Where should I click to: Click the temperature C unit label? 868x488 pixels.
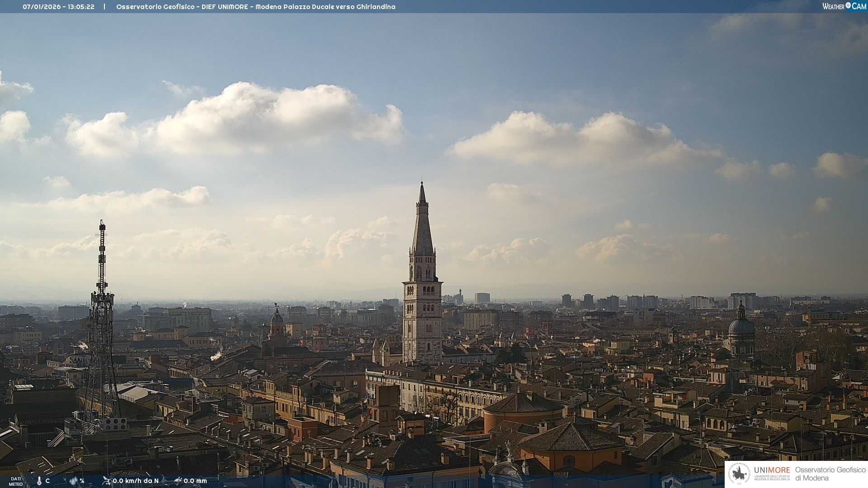[x=47, y=481]
